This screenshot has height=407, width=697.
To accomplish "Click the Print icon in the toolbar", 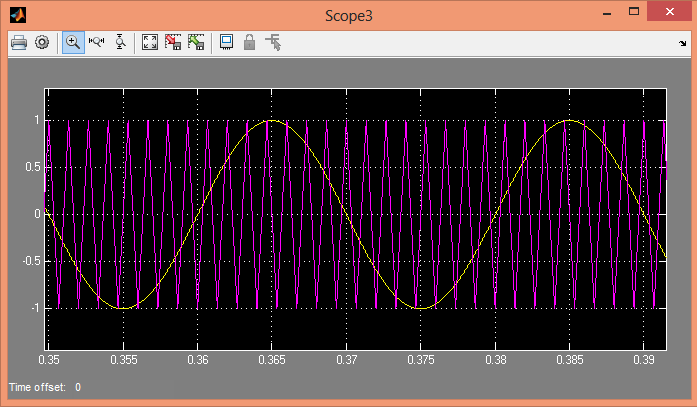I will click(x=18, y=42).
